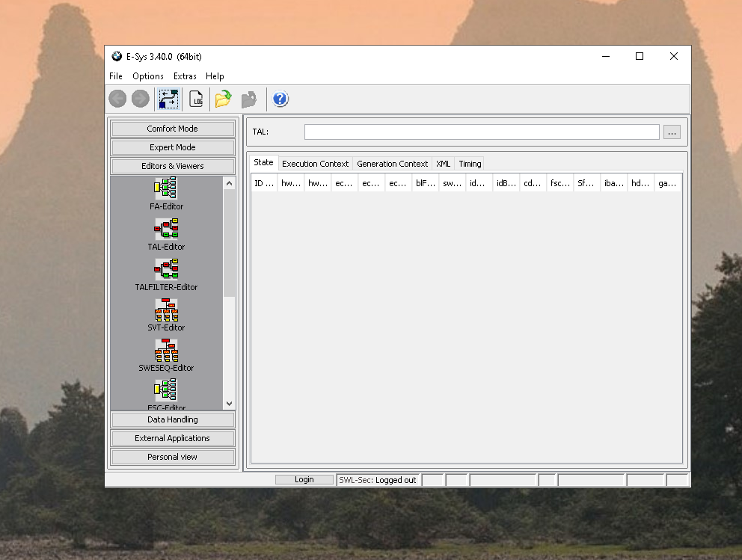Expand the Personal view section

click(172, 457)
